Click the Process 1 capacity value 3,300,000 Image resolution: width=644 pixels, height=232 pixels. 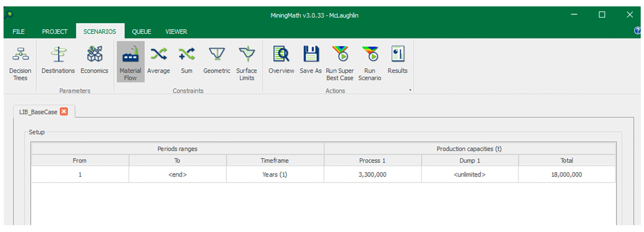coord(372,174)
